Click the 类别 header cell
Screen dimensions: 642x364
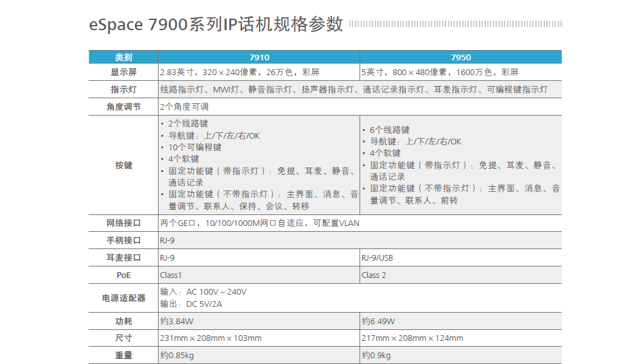coord(123,57)
